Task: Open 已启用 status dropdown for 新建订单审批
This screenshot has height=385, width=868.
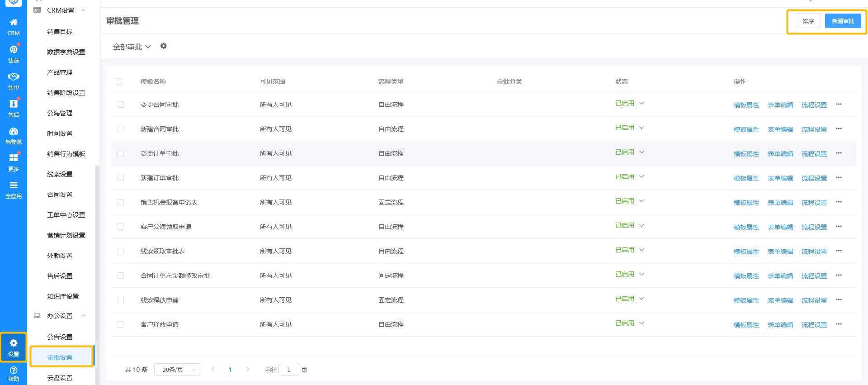Action: click(x=629, y=177)
